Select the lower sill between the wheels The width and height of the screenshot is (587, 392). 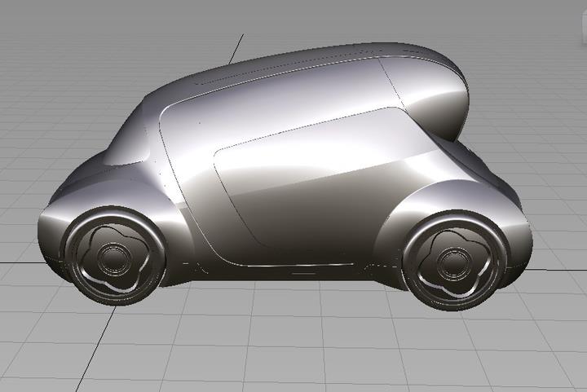(277, 273)
